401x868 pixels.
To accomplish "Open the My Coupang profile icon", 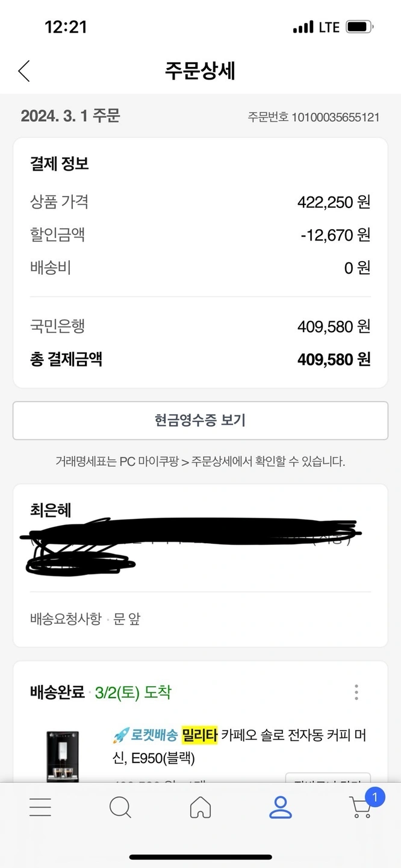I will tap(280, 807).
